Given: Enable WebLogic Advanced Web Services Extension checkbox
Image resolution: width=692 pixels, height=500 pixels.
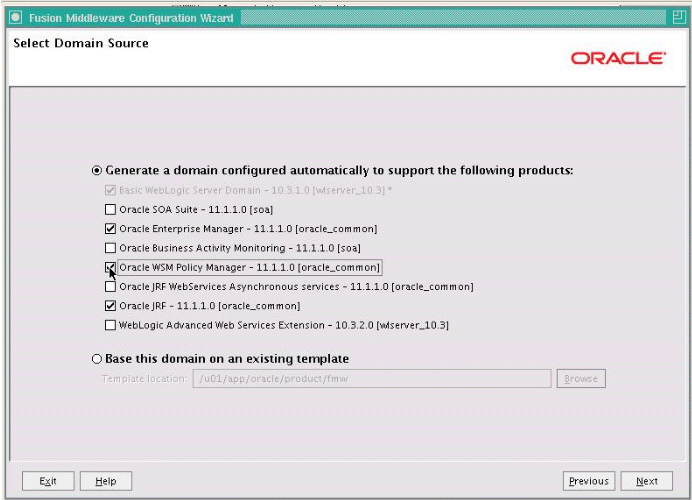Looking at the screenshot, I should pos(110,325).
